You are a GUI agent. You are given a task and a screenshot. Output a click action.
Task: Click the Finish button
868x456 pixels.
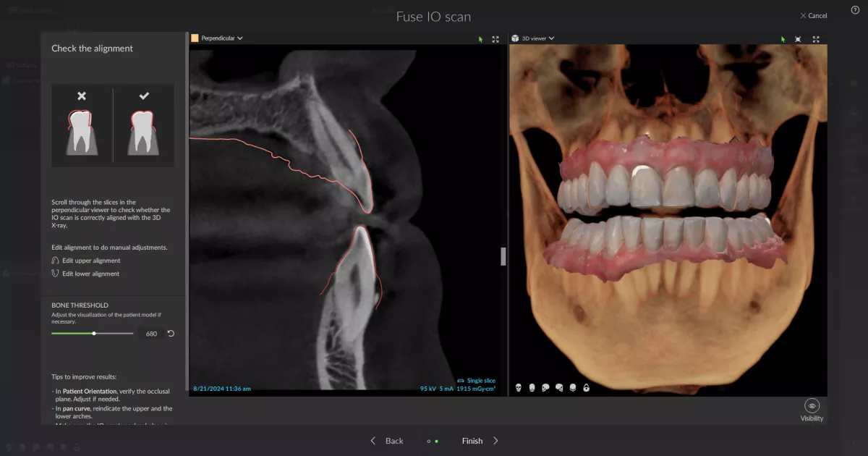(x=480, y=441)
